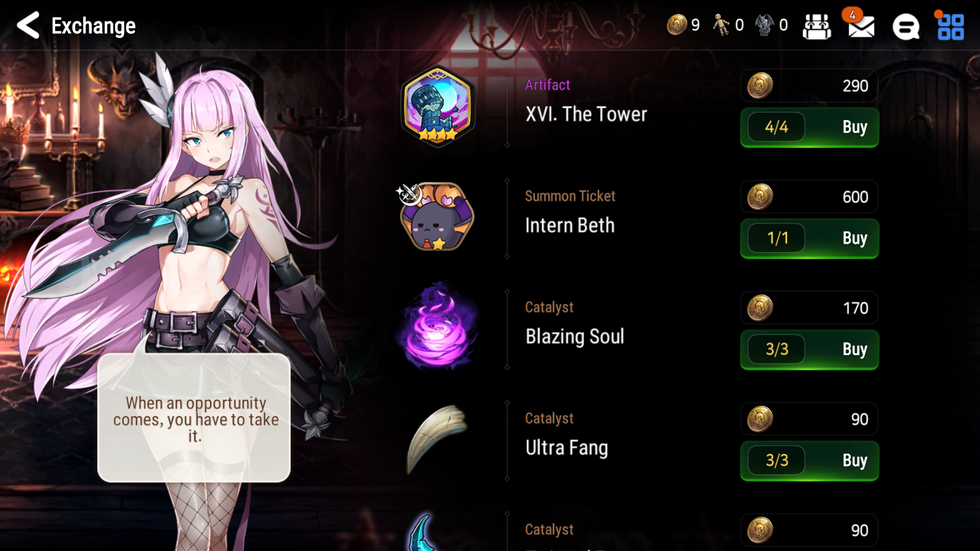980x551 pixels.
Task: Buy the Ultra Fang catalyst
Action: click(x=809, y=460)
